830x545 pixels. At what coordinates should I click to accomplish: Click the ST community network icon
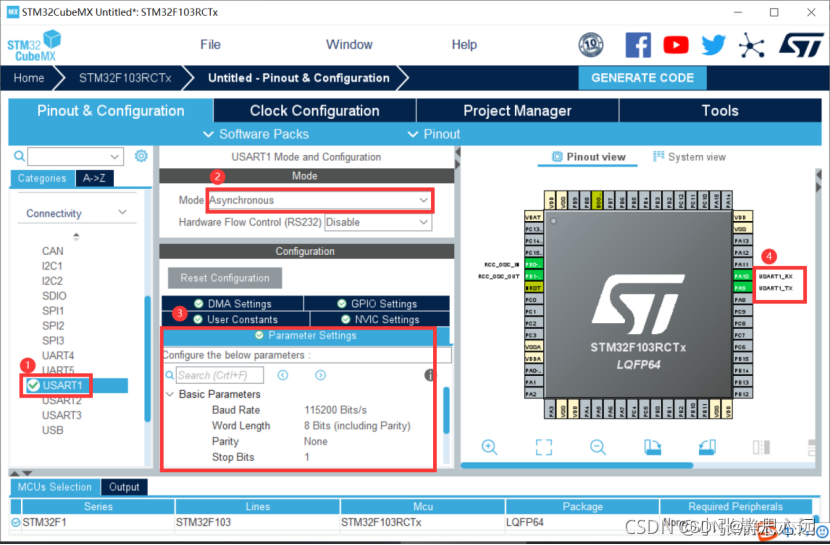[752, 45]
